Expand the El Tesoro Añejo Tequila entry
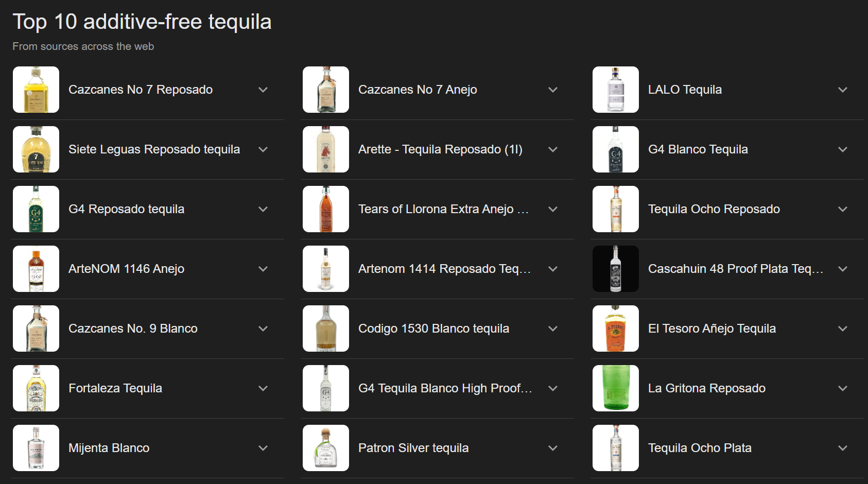The image size is (868, 484). (x=843, y=329)
